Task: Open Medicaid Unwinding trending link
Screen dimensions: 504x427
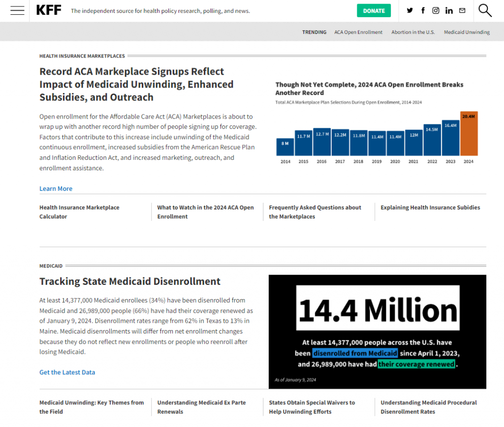Action: click(x=467, y=32)
